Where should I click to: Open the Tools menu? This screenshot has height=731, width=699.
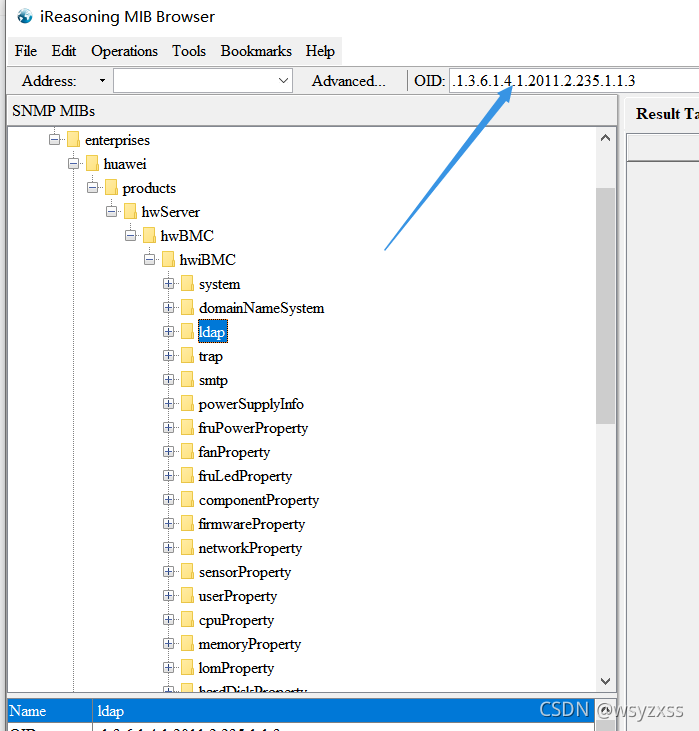point(189,51)
